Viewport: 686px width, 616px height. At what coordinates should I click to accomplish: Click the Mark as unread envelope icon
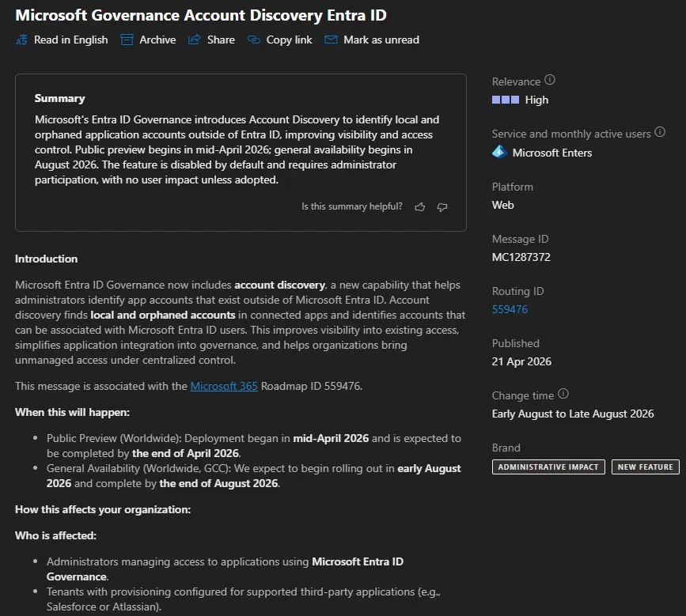331,40
